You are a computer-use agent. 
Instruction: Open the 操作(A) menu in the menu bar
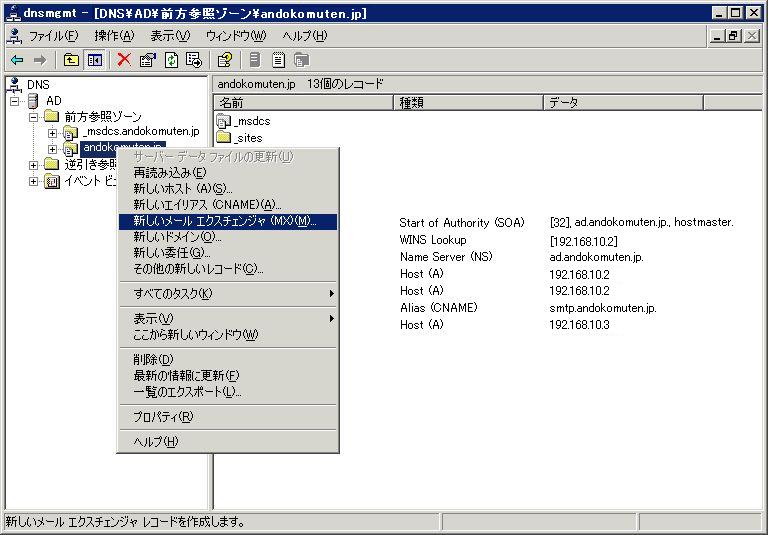coord(114,36)
